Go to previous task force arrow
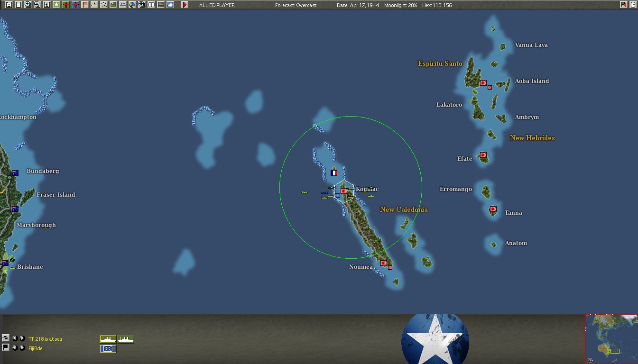The width and height of the screenshot is (638, 364). click(x=15, y=338)
